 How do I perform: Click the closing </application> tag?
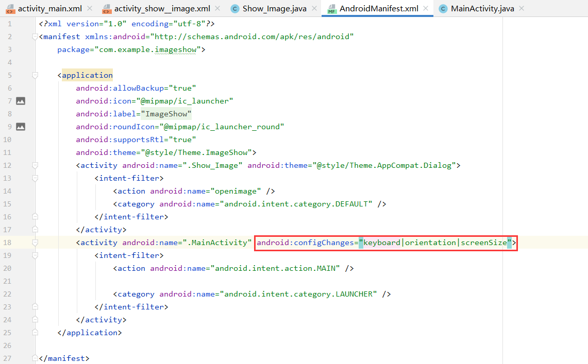(x=90, y=333)
